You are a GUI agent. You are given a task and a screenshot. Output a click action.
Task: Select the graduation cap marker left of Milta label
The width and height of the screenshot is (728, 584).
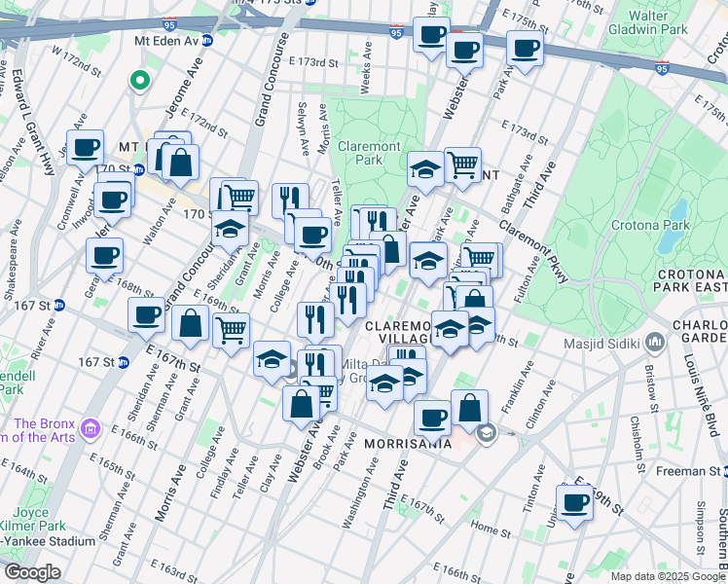273,360
